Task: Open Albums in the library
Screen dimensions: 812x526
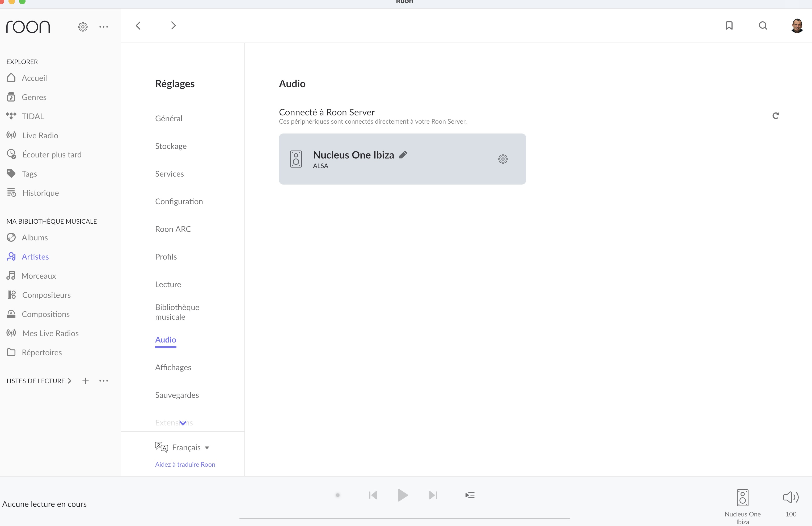Action: (x=27, y=237)
